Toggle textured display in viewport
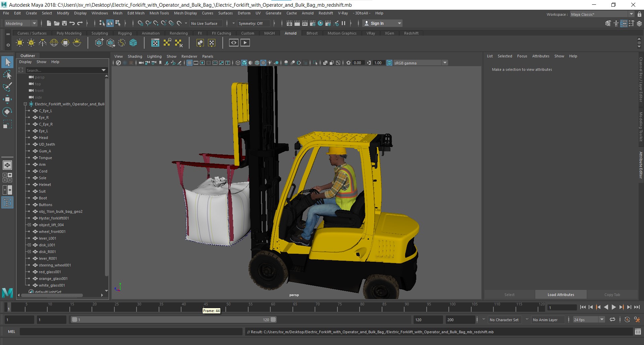Image resolution: width=644 pixels, height=345 pixels. (263, 63)
